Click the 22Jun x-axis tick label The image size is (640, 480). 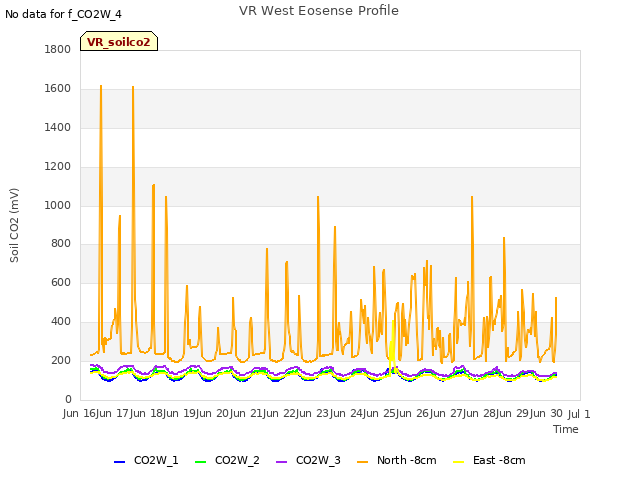297,413
